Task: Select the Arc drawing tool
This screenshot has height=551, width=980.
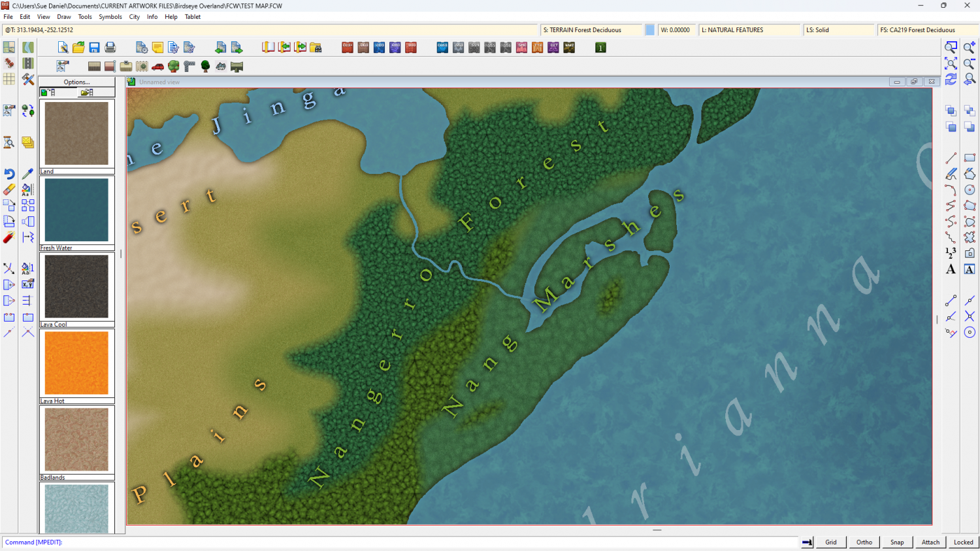Action: click(x=951, y=190)
